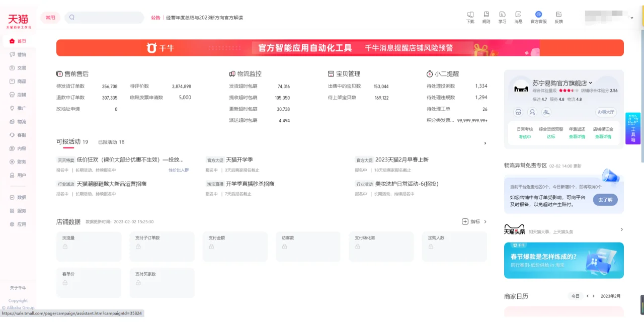The image size is (644, 322).
Task: Open 推广 promotion in the sidebar
Action: point(18,108)
